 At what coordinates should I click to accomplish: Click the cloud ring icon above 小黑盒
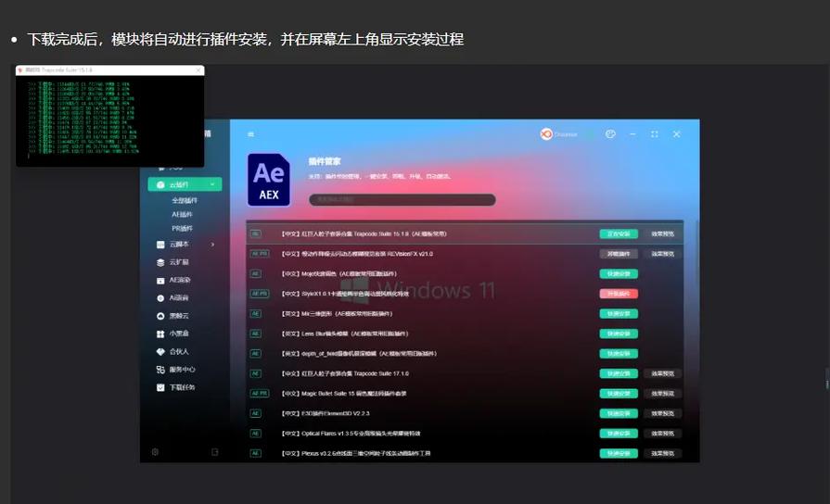[x=160, y=316]
